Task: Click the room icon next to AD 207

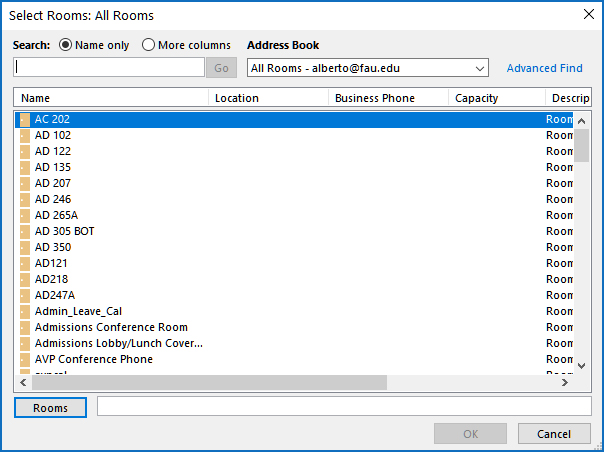Action: [25, 183]
